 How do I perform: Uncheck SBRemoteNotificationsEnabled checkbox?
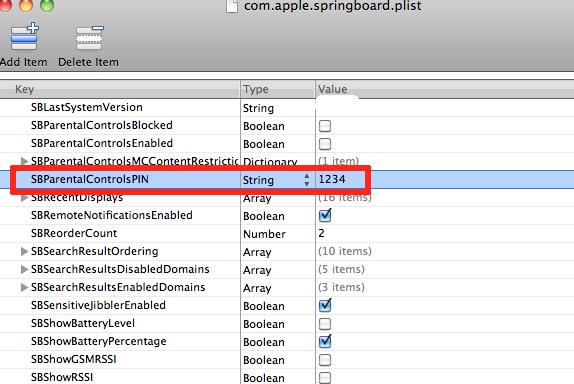coord(325,216)
